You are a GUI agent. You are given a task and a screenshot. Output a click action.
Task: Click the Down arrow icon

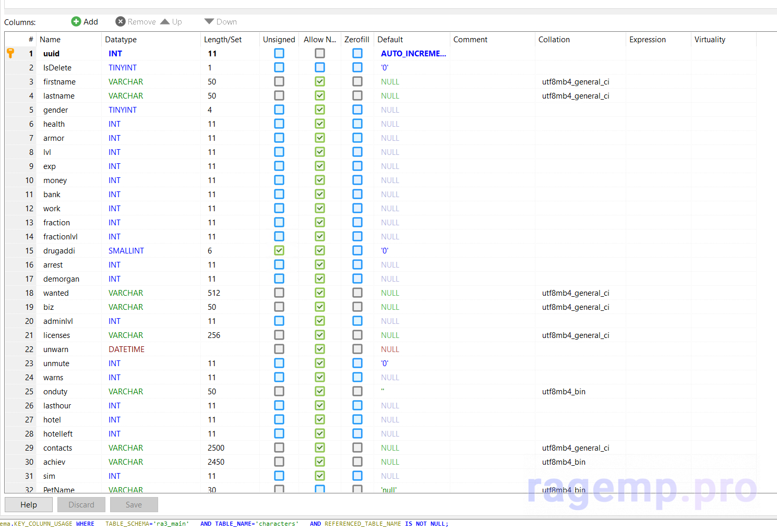[x=209, y=21]
